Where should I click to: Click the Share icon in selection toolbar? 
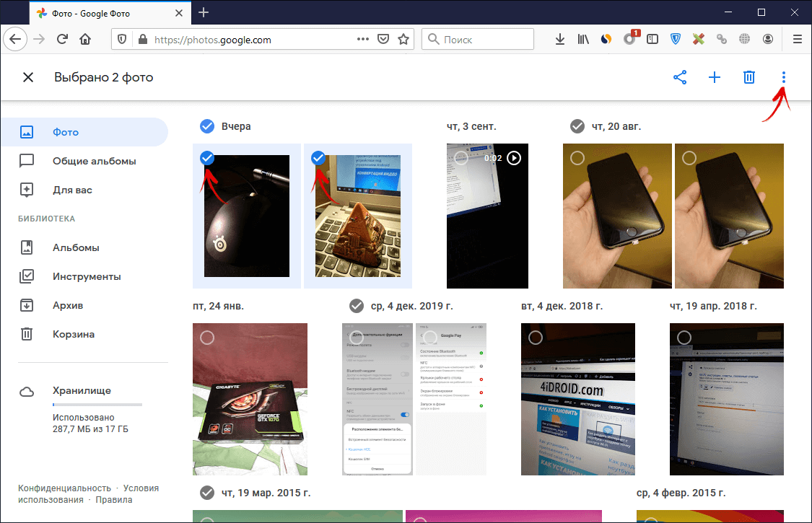(679, 78)
